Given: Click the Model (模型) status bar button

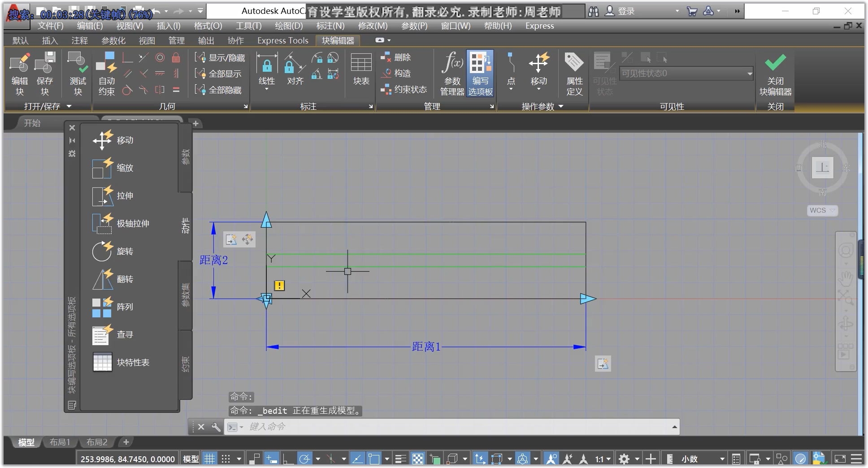Looking at the screenshot, I should [191, 459].
